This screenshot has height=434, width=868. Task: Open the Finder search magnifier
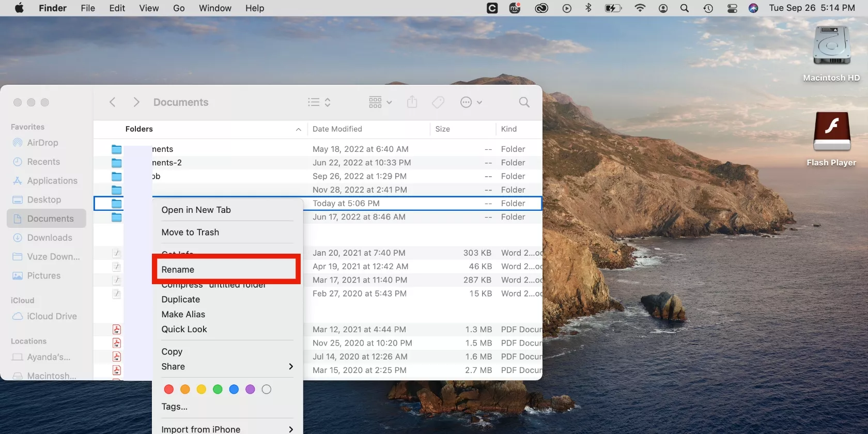click(524, 102)
